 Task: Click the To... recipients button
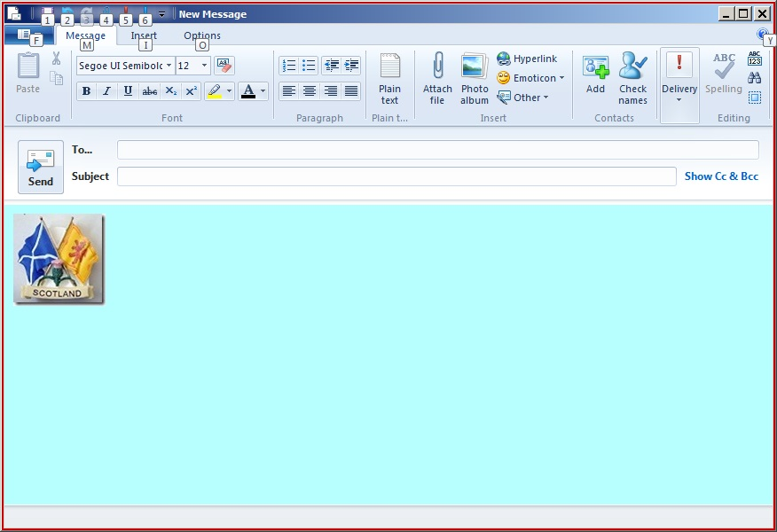[x=82, y=150]
